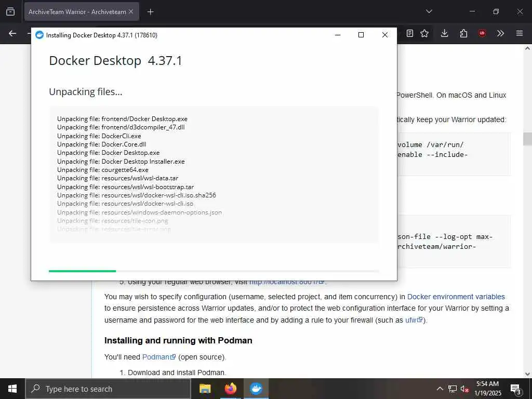Select the ArchiveTeam Warrior tab
Image resolution: width=532 pixels, height=399 pixels.
82,11
